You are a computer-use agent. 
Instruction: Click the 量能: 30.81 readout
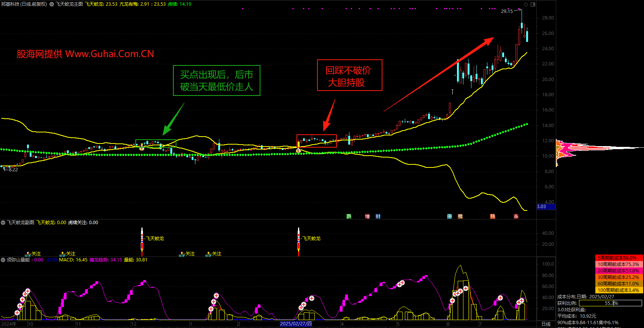point(136,260)
